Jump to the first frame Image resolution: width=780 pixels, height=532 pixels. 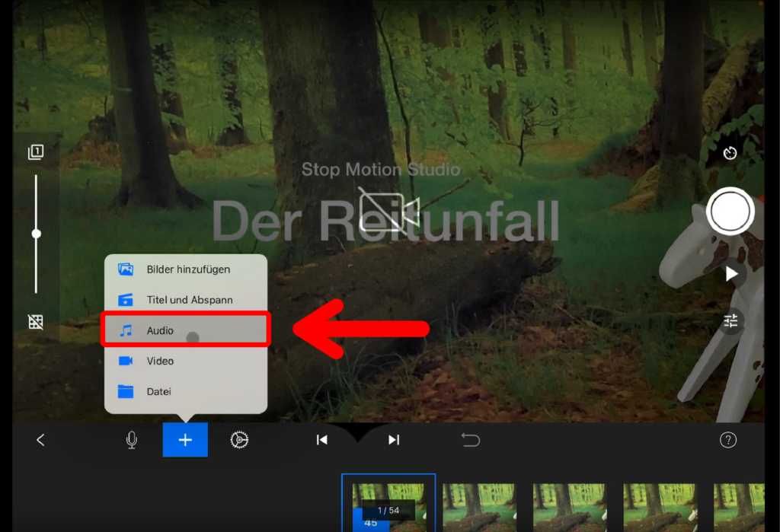click(x=322, y=440)
